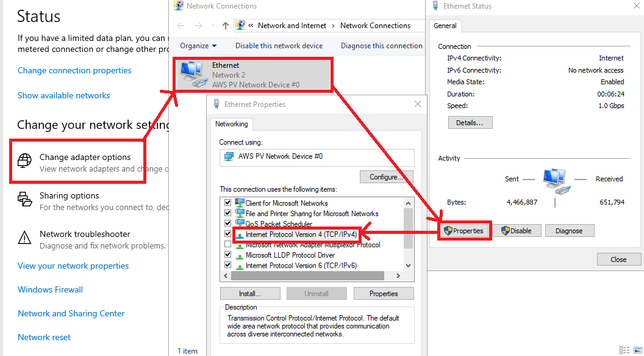Click Network Connections breadcrumb

pos(376,26)
